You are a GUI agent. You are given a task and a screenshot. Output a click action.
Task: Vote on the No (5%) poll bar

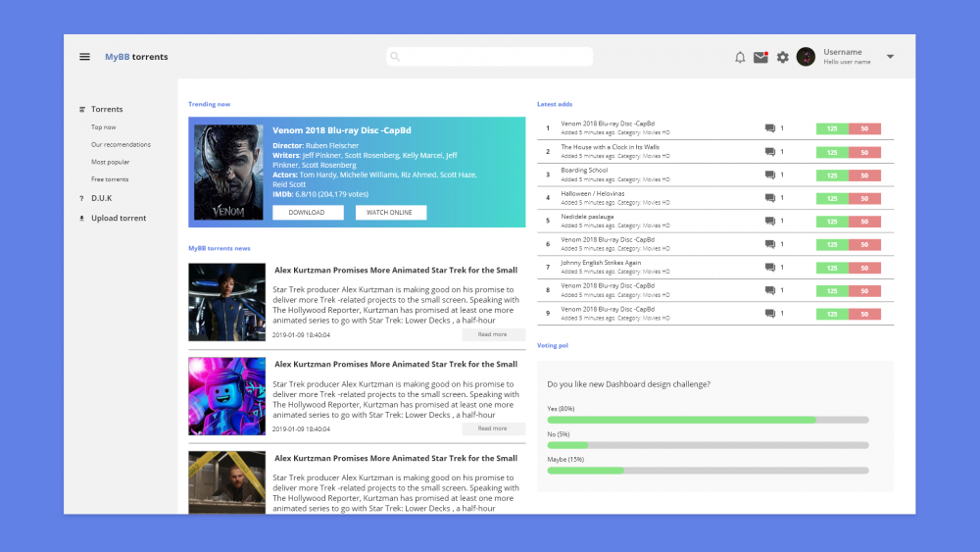pyautogui.click(x=709, y=446)
